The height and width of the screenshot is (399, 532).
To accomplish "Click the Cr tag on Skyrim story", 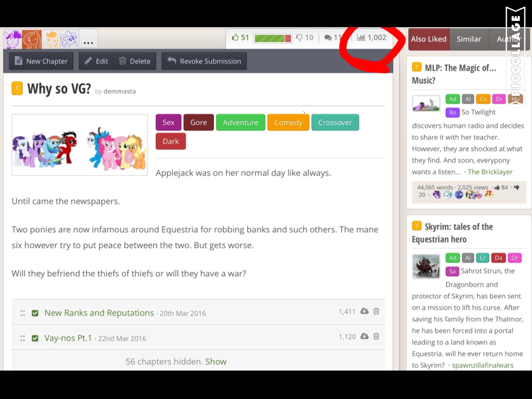I will [x=483, y=258].
